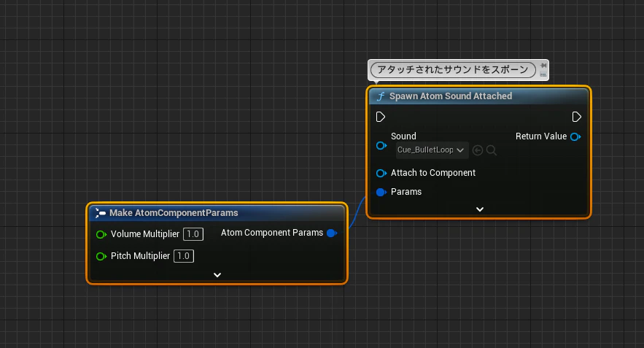Edit the Volume Multiplier value field

(193, 234)
